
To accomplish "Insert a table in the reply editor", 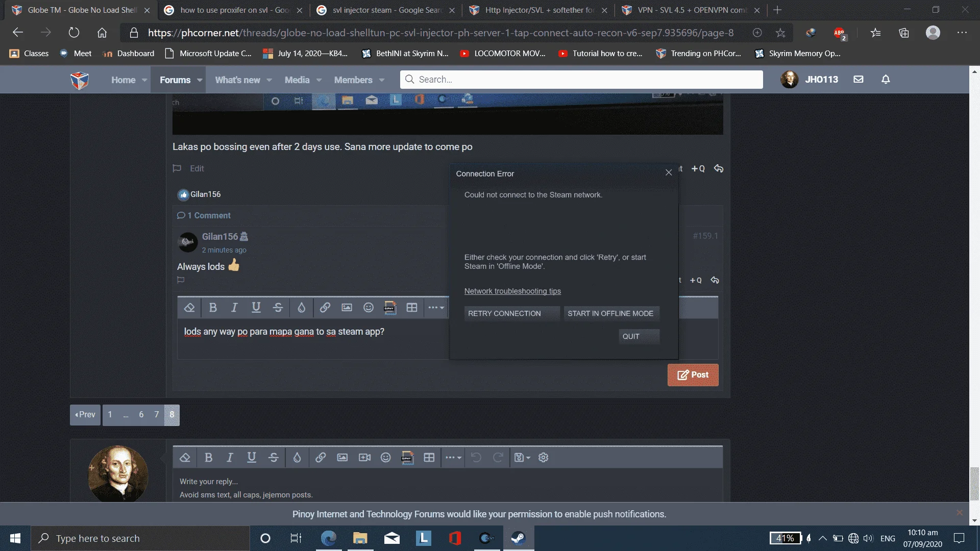I will coord(429,458).
